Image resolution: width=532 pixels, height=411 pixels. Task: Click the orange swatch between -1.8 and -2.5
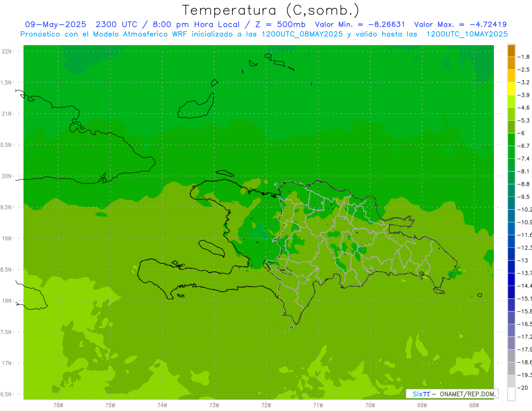511,63
